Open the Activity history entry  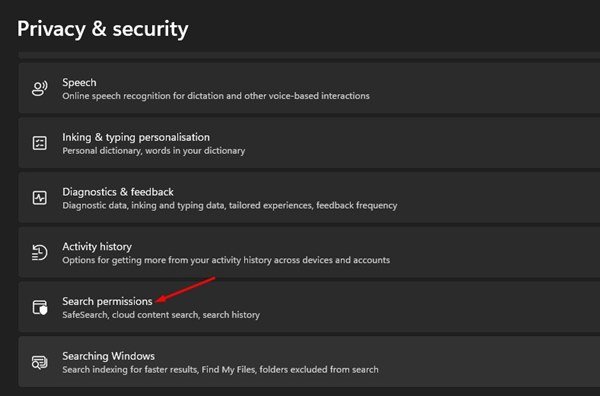(309, 253)
